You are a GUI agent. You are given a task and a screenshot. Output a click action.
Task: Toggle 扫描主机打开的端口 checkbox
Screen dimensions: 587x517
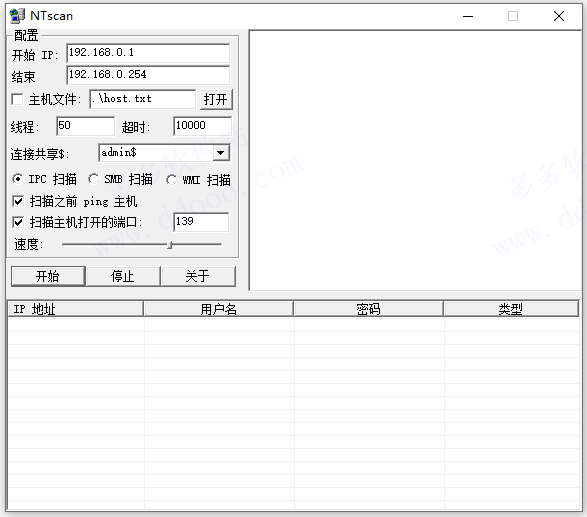(x=18, y=222)
